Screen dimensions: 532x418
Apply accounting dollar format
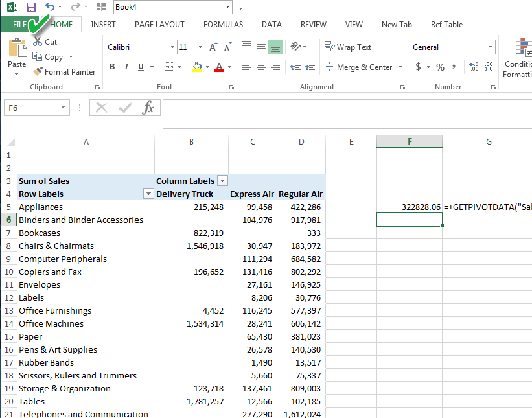click(x=419, y=67)
